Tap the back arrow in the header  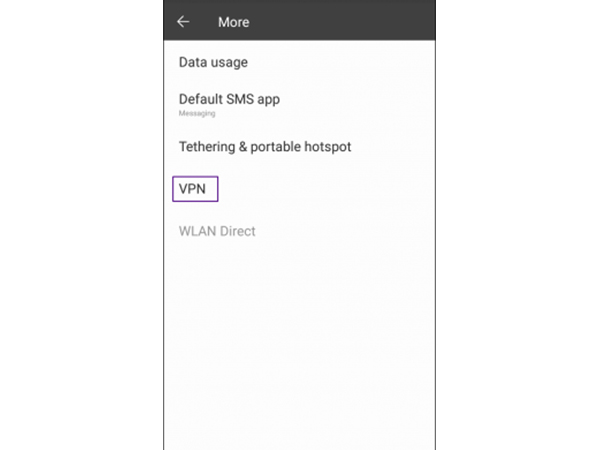click(x=183, y=22)
